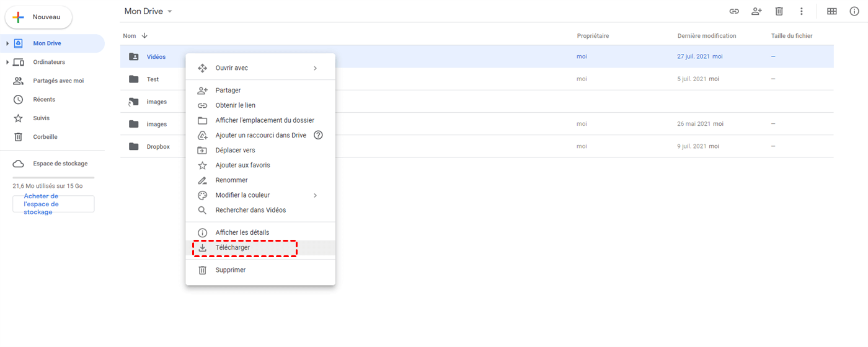Click the 9 juil. 2021 modification date

pyautogui.click(x=692, y=147)
